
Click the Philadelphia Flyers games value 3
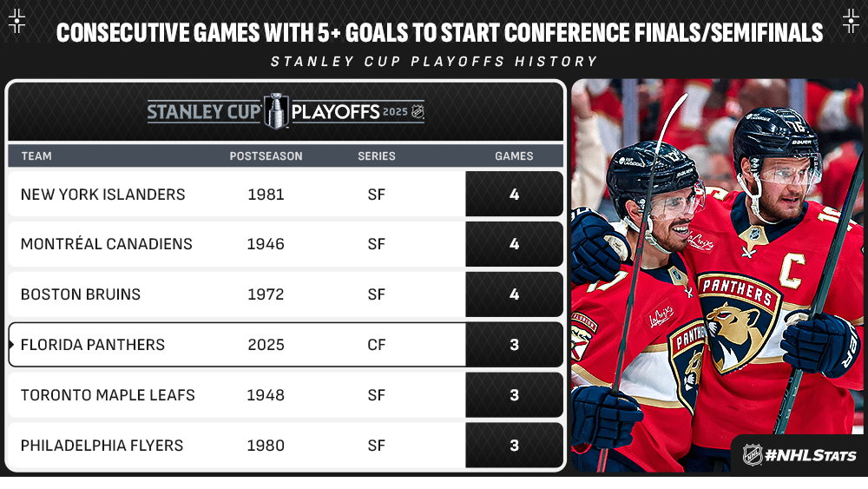pos(514,446)
